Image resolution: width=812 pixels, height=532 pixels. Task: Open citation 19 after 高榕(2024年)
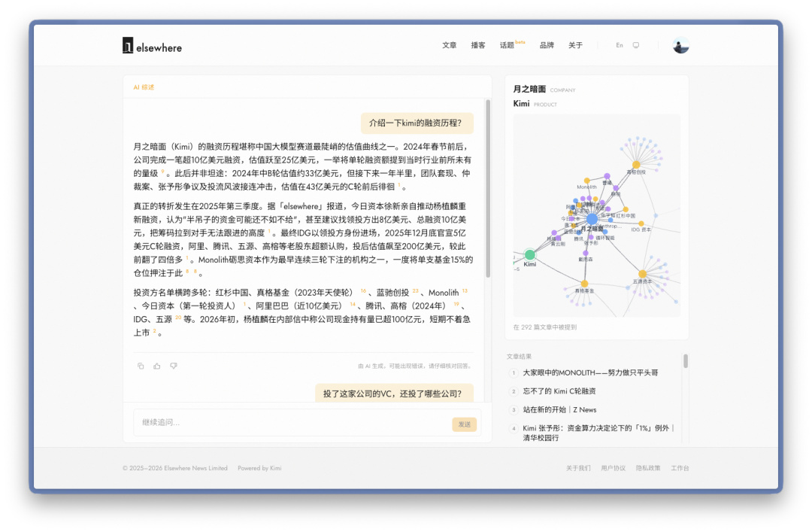point(456,304)
